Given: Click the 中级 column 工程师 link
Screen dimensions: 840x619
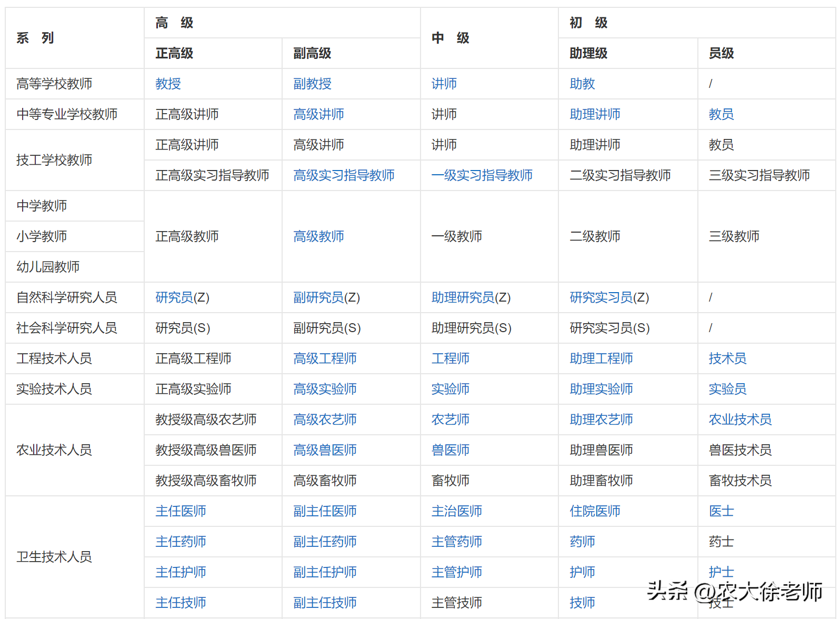Looking at the screenshot, I should click(x=450, y=358).
